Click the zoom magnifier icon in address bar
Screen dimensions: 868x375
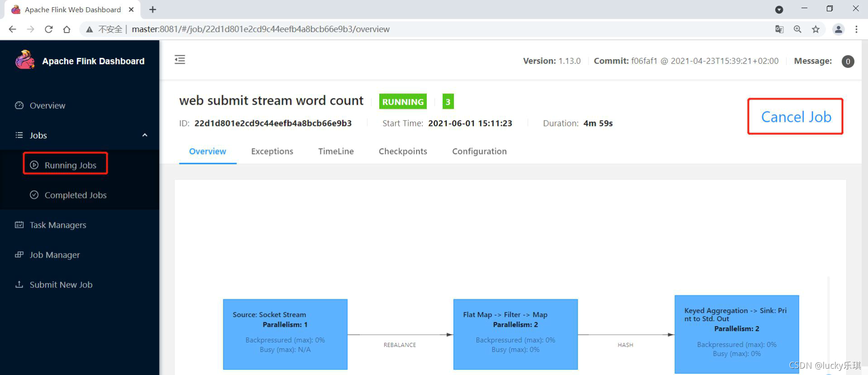(x=797, y=29)
